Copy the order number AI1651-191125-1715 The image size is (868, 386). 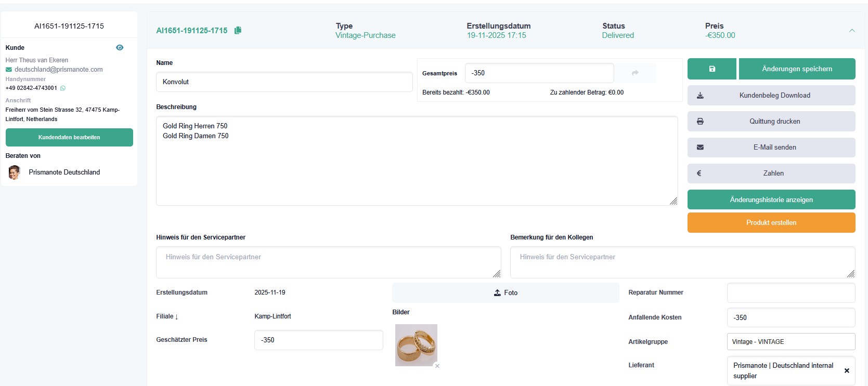point(238,31)
